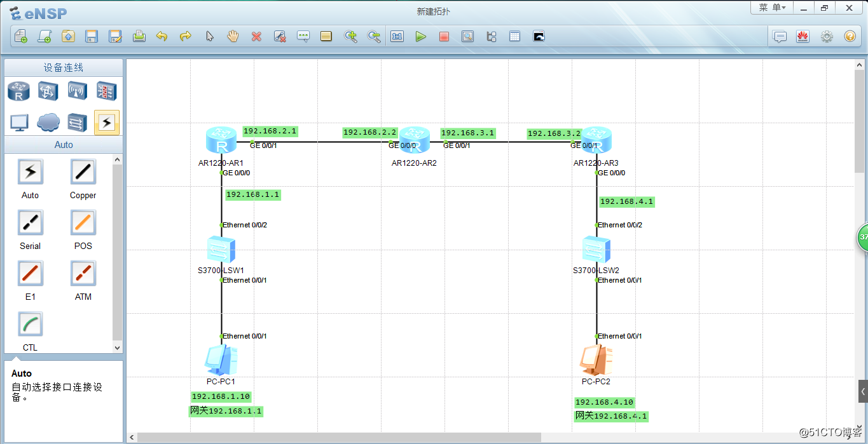868x444 pixels.
Task: Select PC-PC2 on the canvas
Action: click(596, 360)
